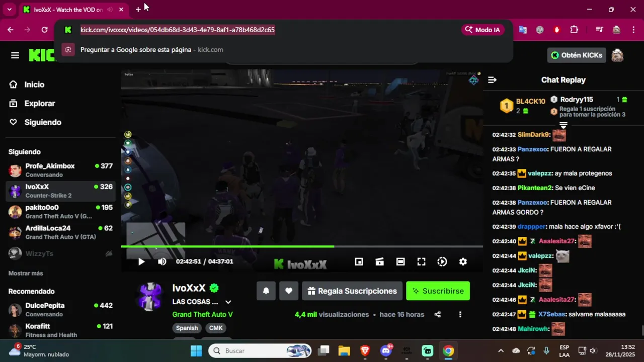Open media controls music icon
The image size is (644, 362).
(x=599, y=30)
